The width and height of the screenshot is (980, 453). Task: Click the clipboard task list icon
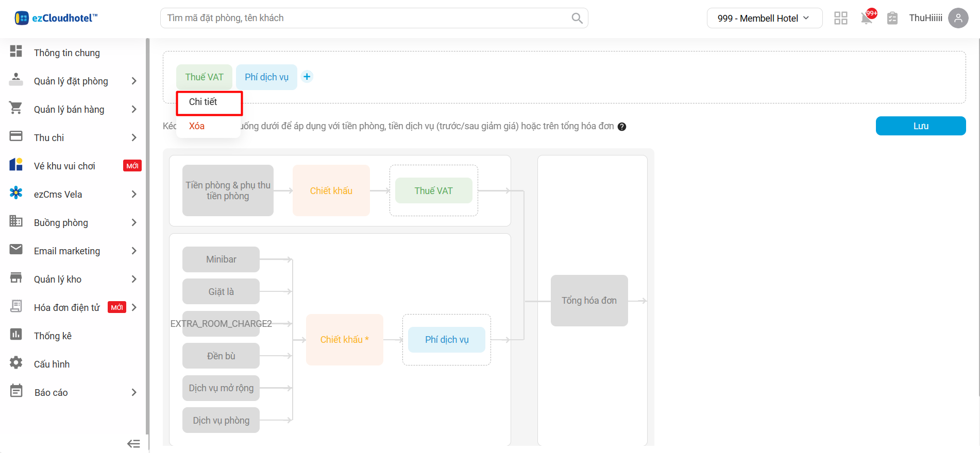click(892, 19)
